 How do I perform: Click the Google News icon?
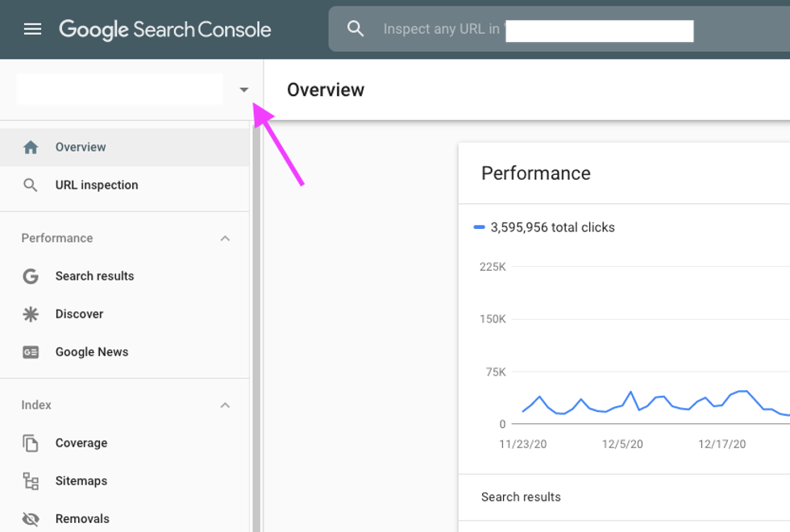click(31, 352)
